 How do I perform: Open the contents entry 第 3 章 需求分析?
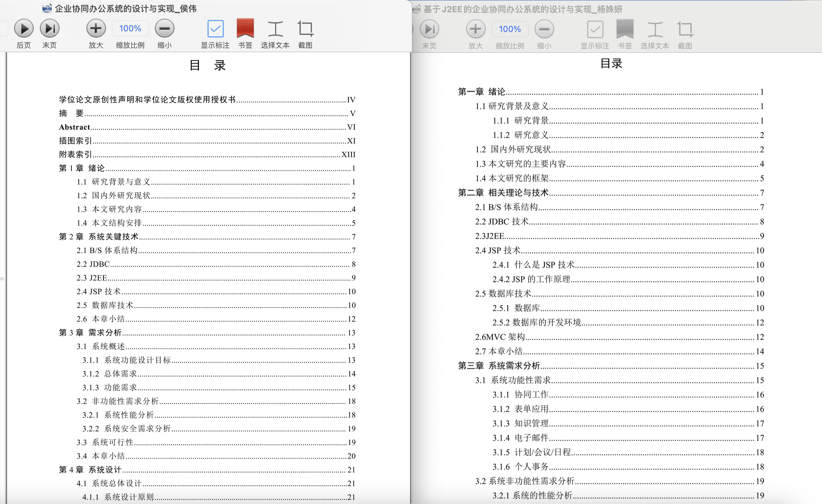click(x=90, y=333)
